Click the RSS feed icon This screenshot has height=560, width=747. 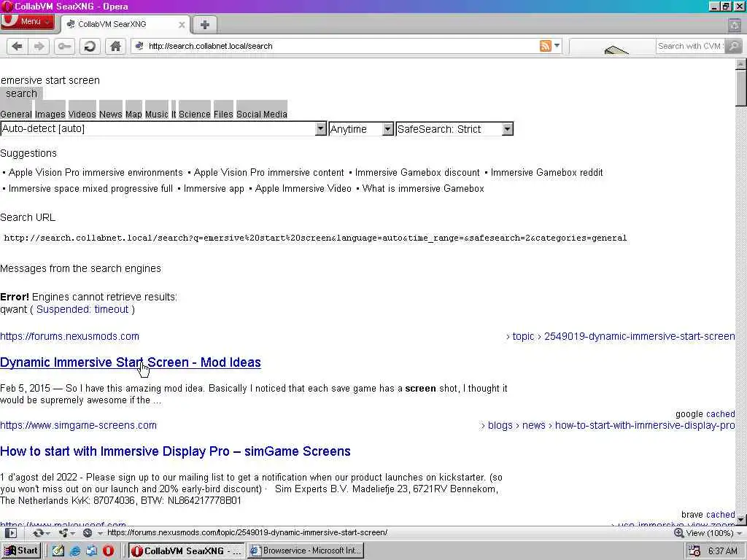546,46
